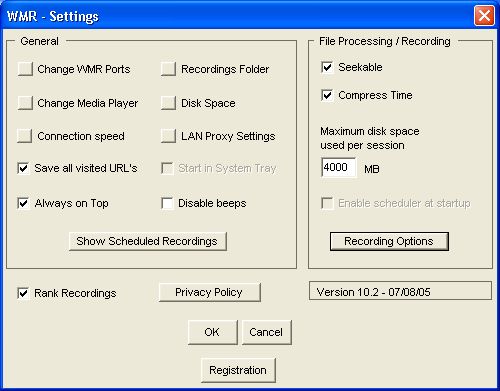This screenshot has width=500, height=391.
Task: Close the WMR Settings window
Action: (484, 15)
